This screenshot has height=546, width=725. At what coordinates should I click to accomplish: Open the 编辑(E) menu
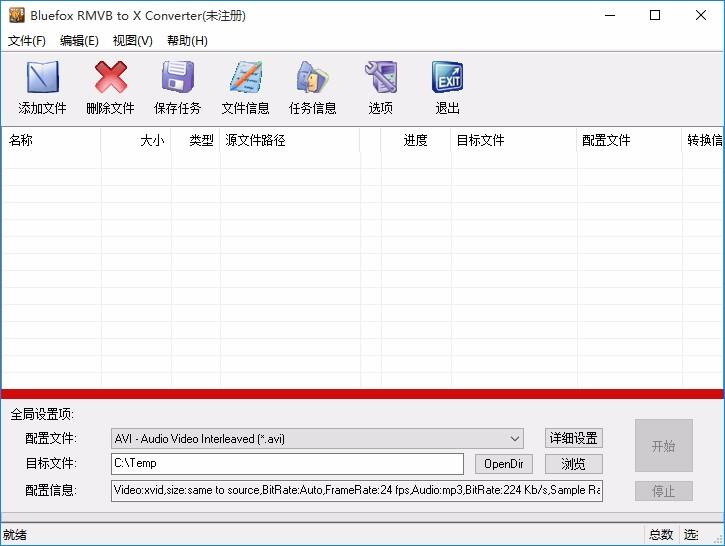point(79,41)
